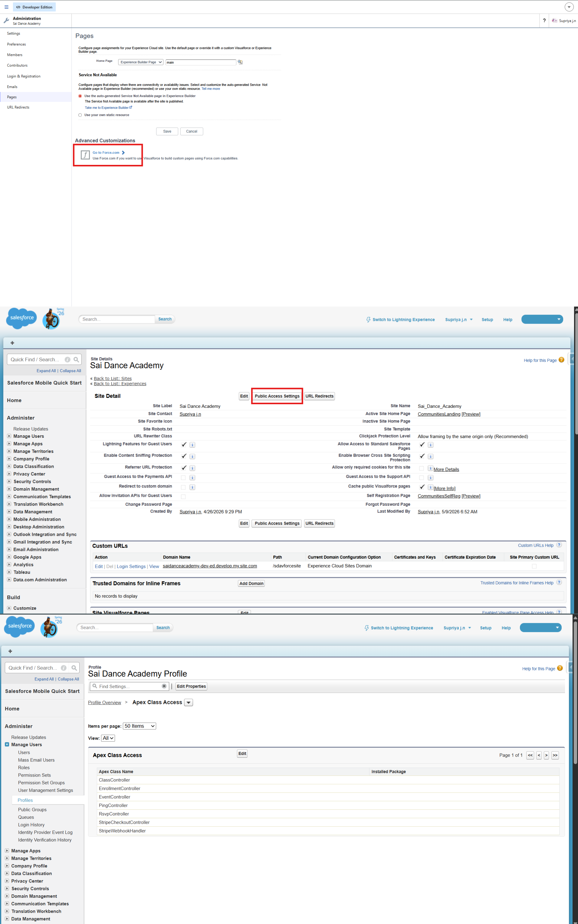Viewport: 578px width, 924px height.
Task: Click the Force.com italic f icon
Action: pyautogui.click(x=85, y=155)
